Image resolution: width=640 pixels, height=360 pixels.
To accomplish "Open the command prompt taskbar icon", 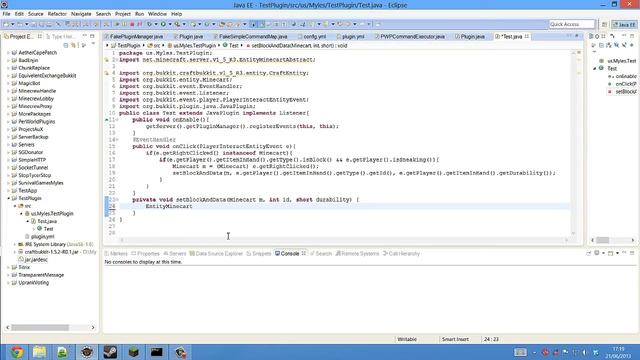I will (157, 352).
